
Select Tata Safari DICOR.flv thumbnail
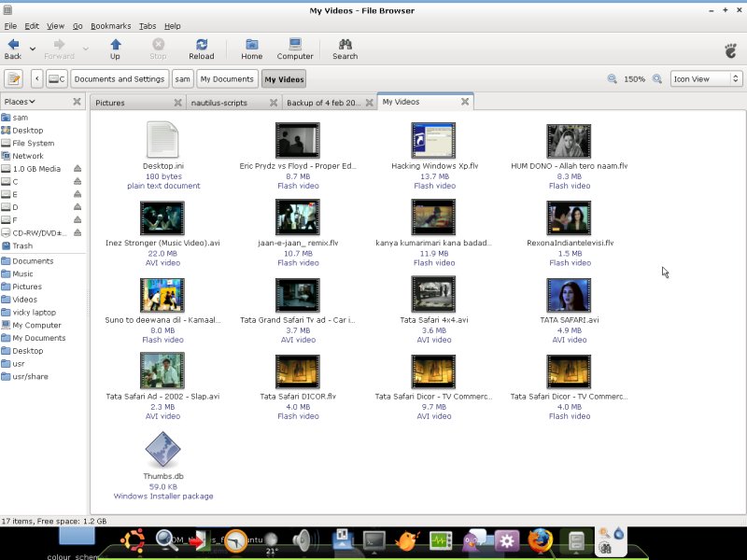298,371
